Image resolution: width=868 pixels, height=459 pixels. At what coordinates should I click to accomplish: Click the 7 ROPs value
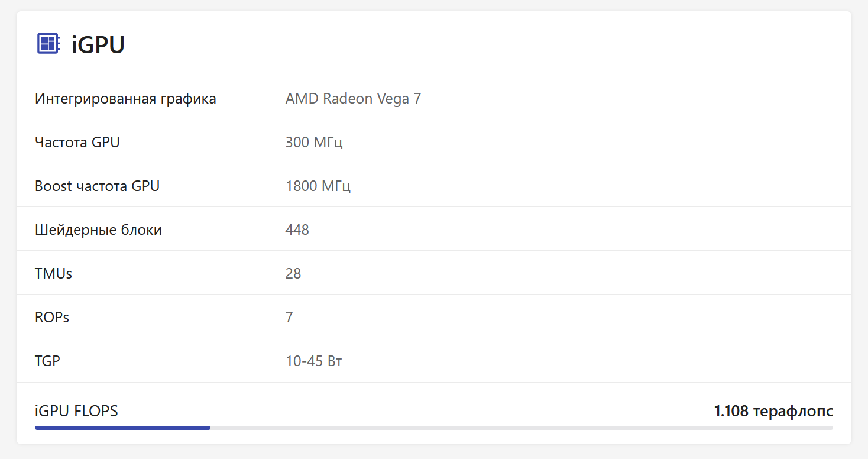[x=289, y=317]
